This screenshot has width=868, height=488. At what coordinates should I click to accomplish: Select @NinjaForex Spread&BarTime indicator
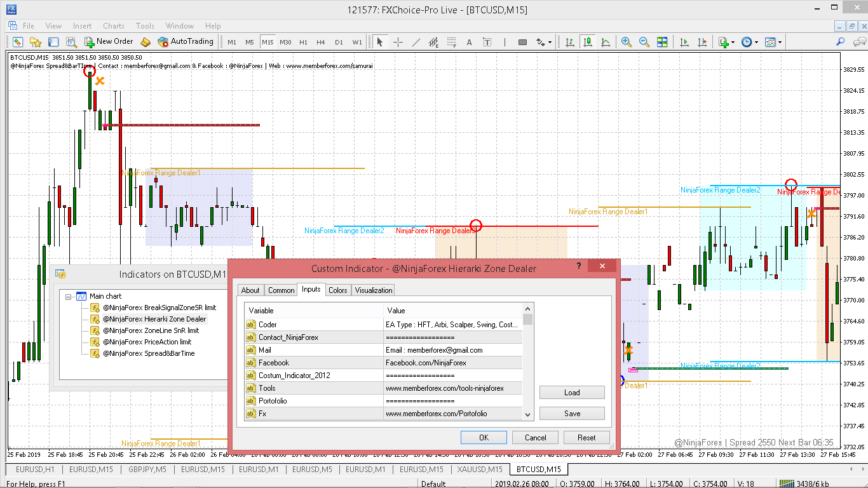tap(149, 353)
